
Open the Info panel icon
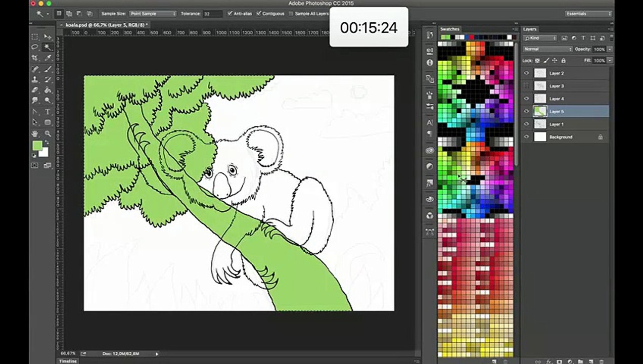point(430,63)
